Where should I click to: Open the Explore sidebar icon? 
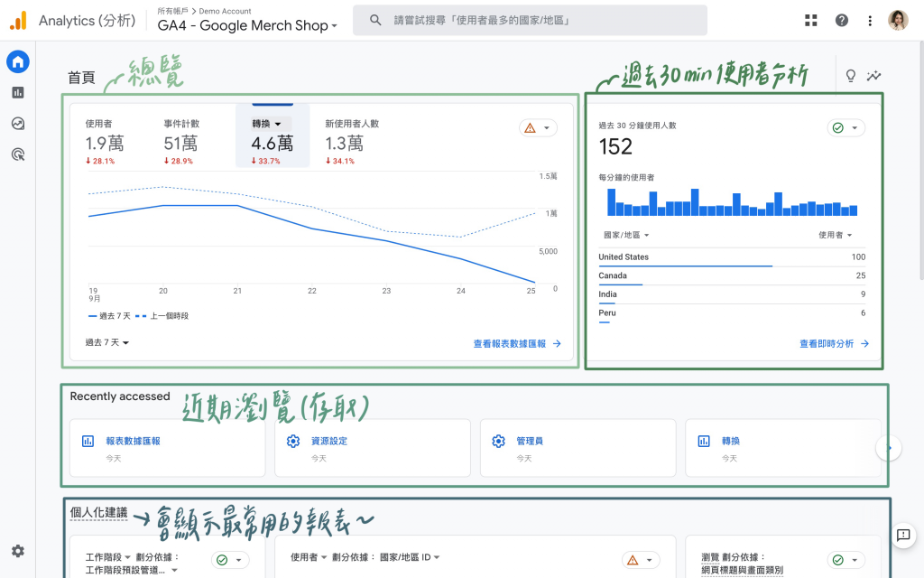click(x=18, y=123)
